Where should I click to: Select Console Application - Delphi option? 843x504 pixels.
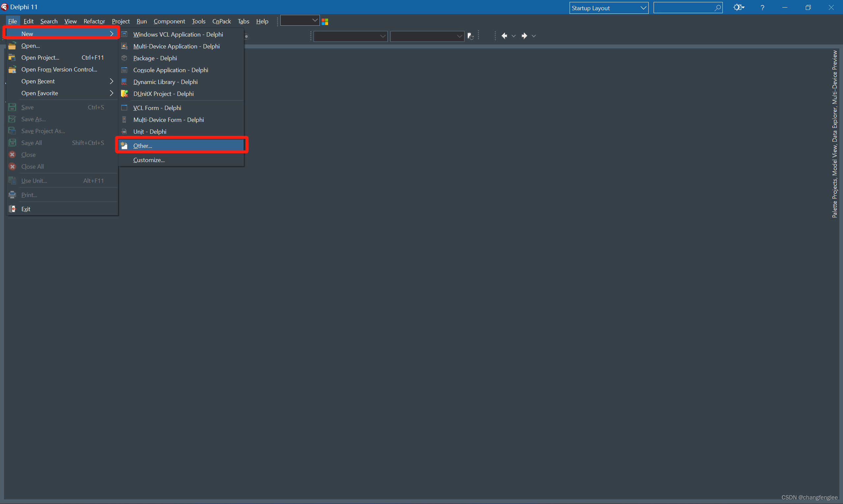click(171, 70)
